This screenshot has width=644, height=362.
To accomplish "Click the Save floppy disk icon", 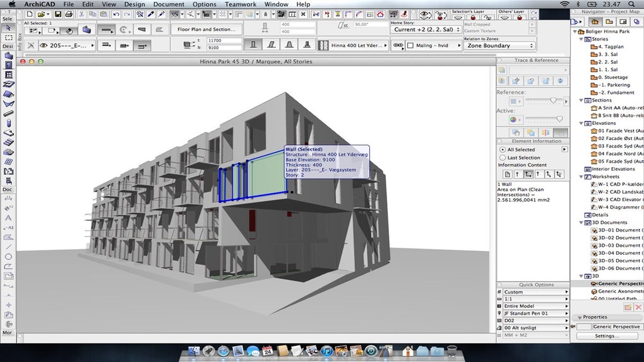I will (58, 14).
